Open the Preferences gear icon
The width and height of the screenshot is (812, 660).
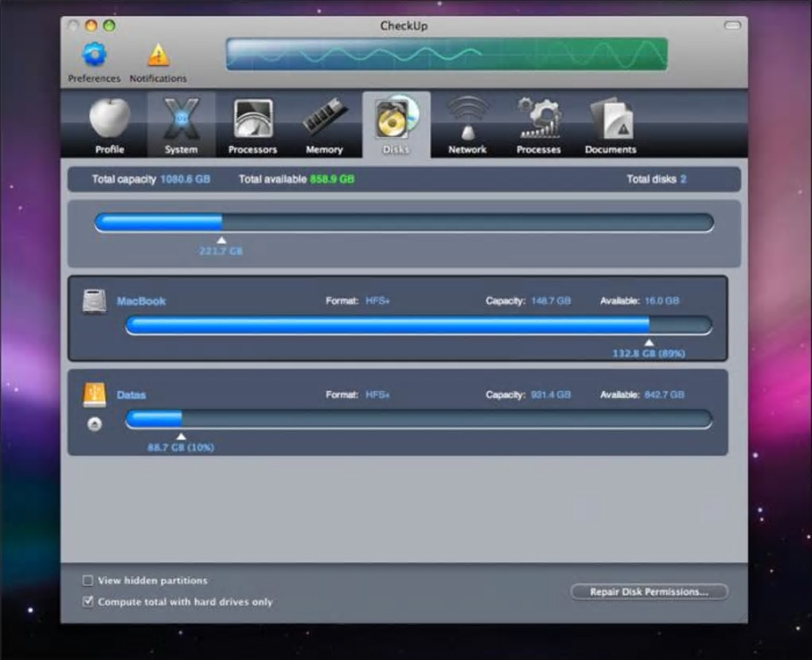coord(94,55)
